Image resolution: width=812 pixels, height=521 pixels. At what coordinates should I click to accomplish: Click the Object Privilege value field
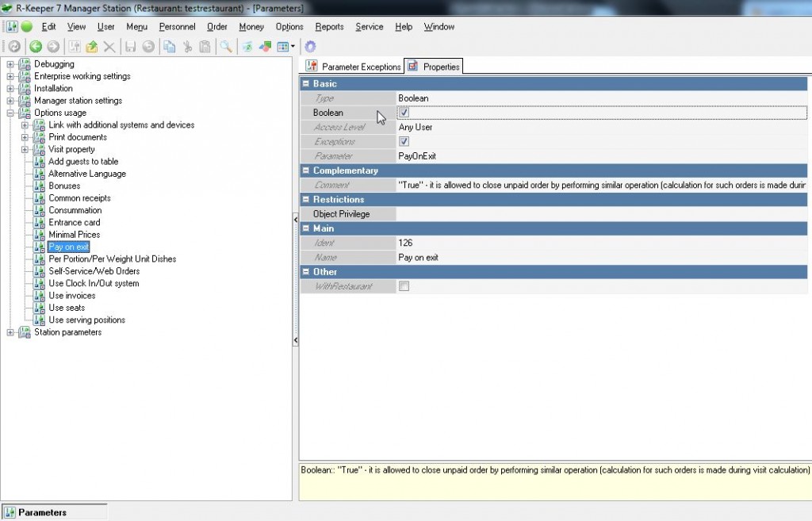[x=602, y=214]
